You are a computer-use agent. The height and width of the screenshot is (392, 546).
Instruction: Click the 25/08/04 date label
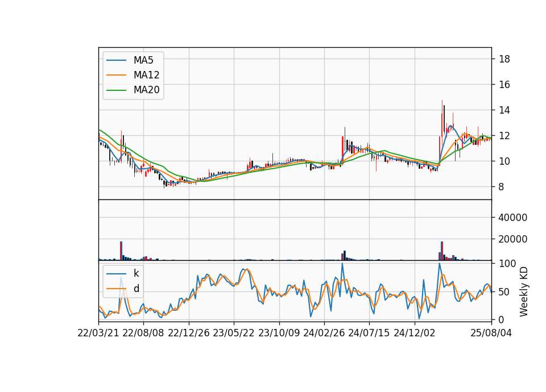click(491, 333)
